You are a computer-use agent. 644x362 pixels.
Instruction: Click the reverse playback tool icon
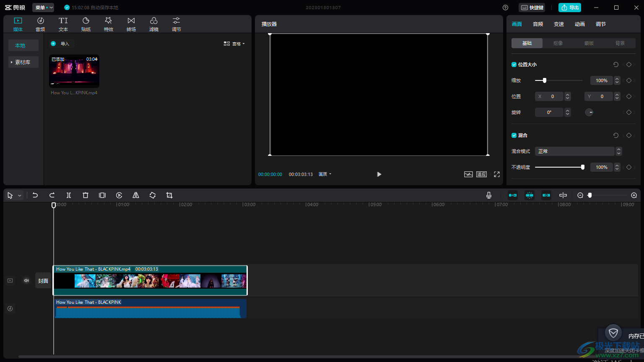click(119, 195)
